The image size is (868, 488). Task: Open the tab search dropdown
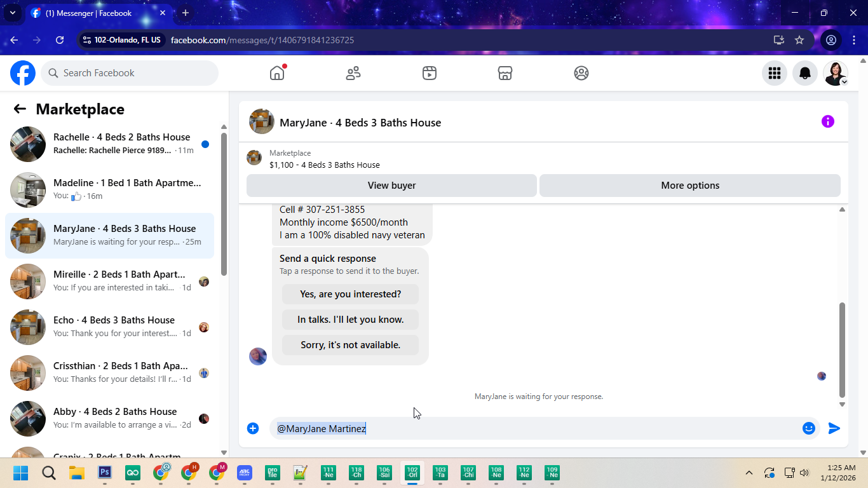point(12,13)
